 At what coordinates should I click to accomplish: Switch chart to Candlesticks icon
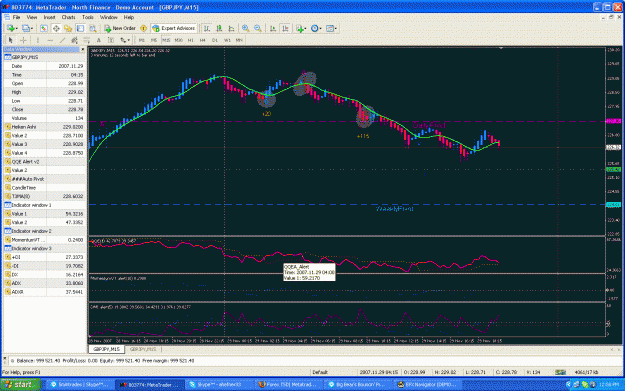219,28
